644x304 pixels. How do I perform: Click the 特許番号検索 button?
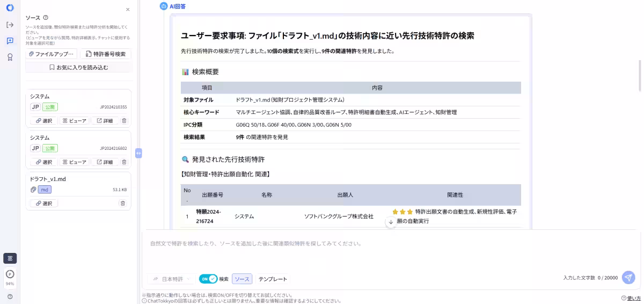105,54
